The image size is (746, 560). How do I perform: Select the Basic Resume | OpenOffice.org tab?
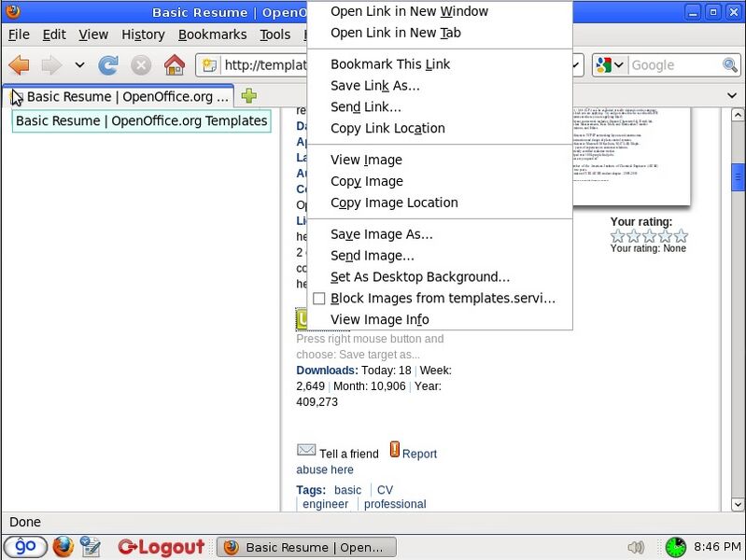point(119,96)
